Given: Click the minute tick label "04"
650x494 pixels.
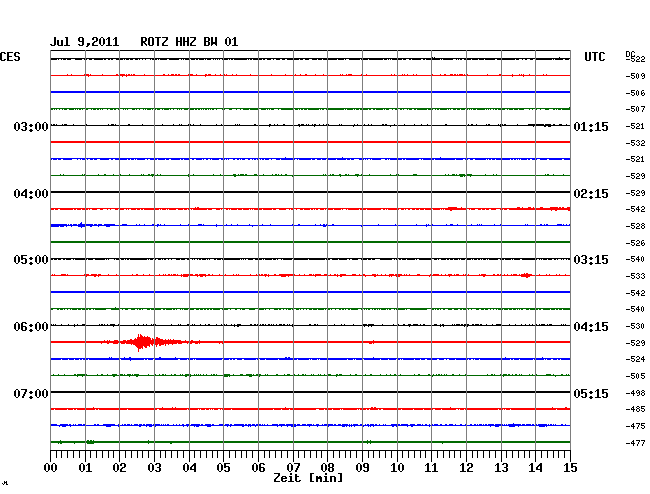Looking at the screenshot, I should pos(189,468).
